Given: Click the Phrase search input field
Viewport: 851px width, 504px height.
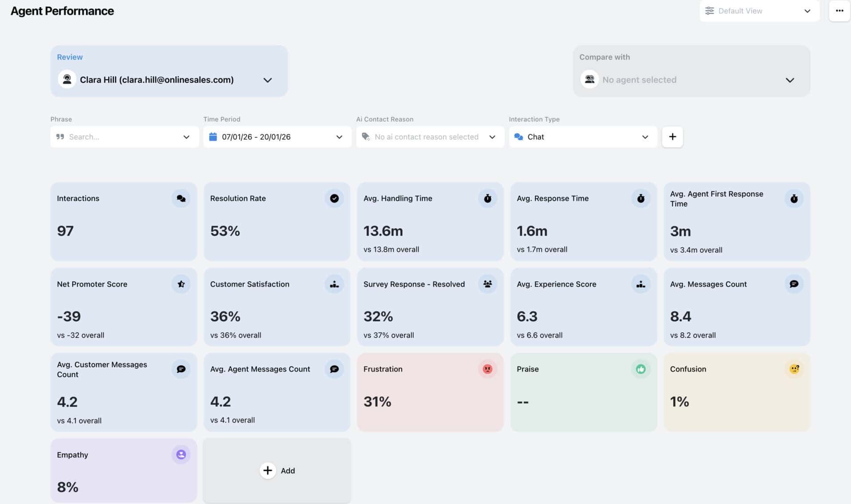Looking at the screenshot, I should [x=120, y=137].
